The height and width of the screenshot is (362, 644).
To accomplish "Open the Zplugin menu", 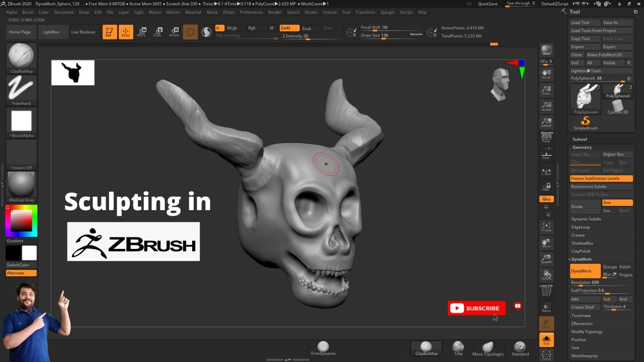I will (x=387, y=12).
